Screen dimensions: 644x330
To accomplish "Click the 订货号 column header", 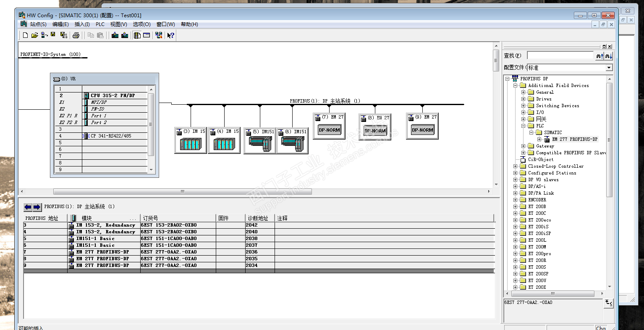I will 178,218.
